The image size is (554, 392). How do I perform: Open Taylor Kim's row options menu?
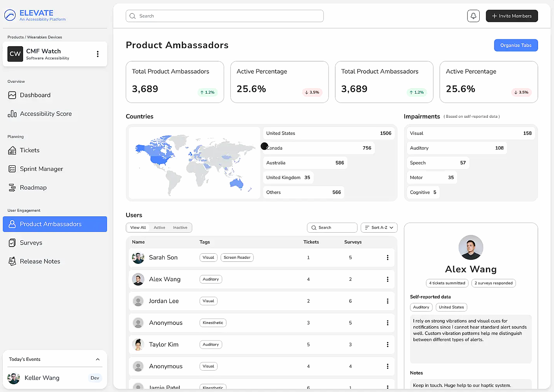pyautogui.click(x=387, y=345)
